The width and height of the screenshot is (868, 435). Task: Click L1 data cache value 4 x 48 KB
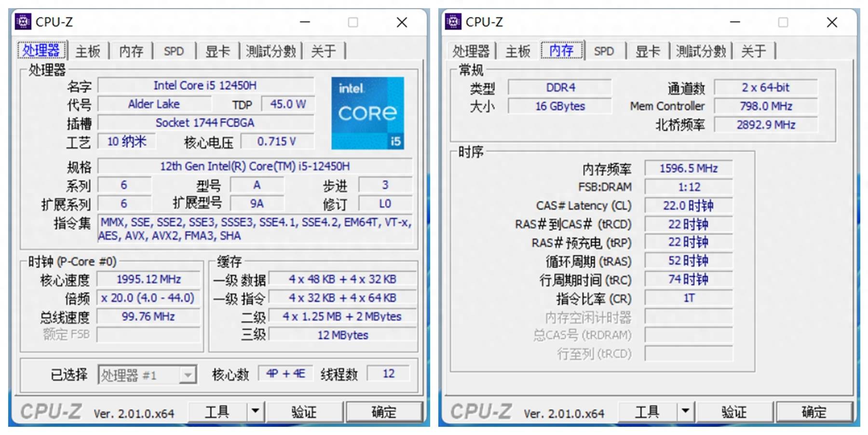pos(342,279)
